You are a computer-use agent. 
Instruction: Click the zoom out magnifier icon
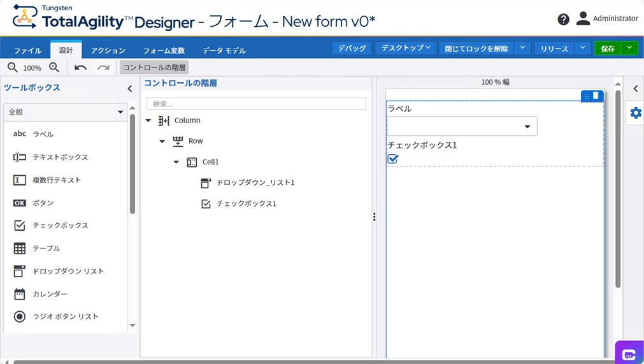(x=12, y=68)
